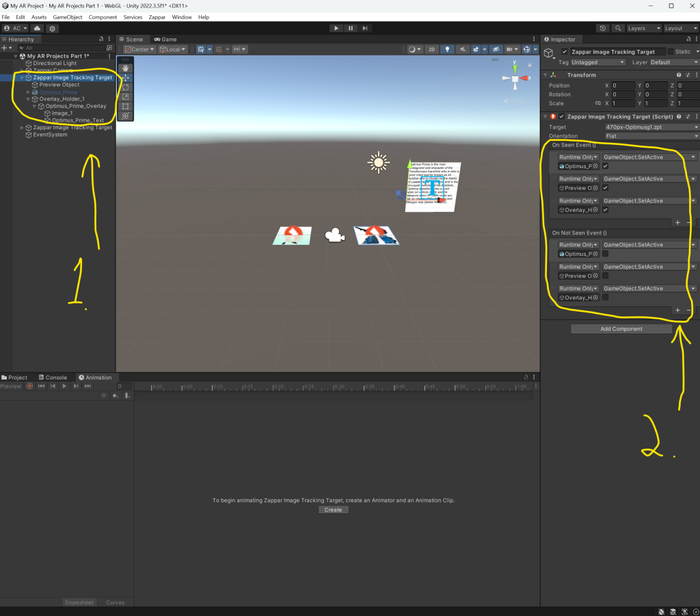Uncheck Optimus_P SetActive under On Seen Event
700x616 pixels.
[x=606, y=166]
